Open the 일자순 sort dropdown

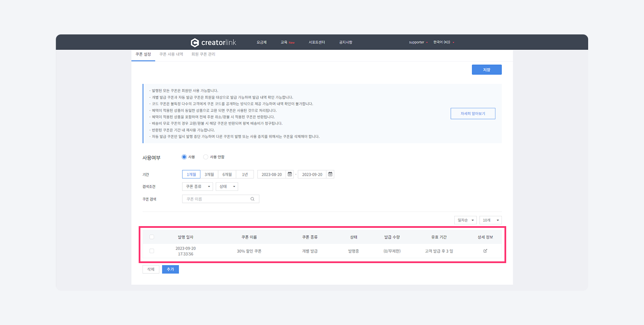(x=465, y=220)
